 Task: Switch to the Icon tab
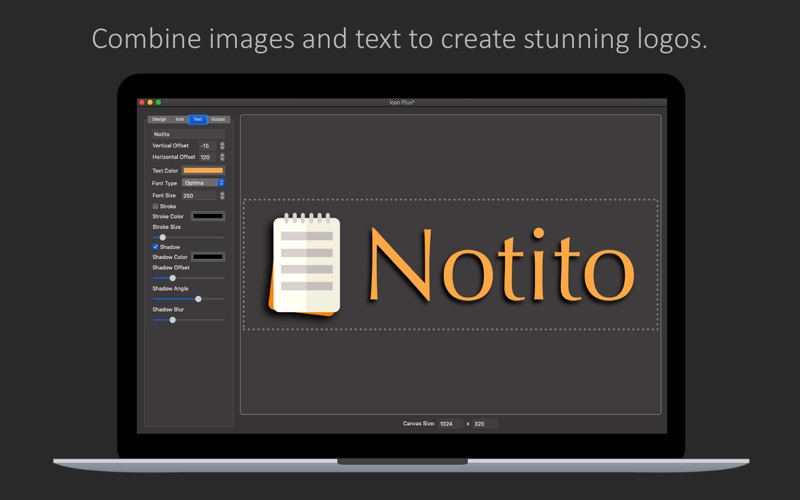click(x=180, y=119)
